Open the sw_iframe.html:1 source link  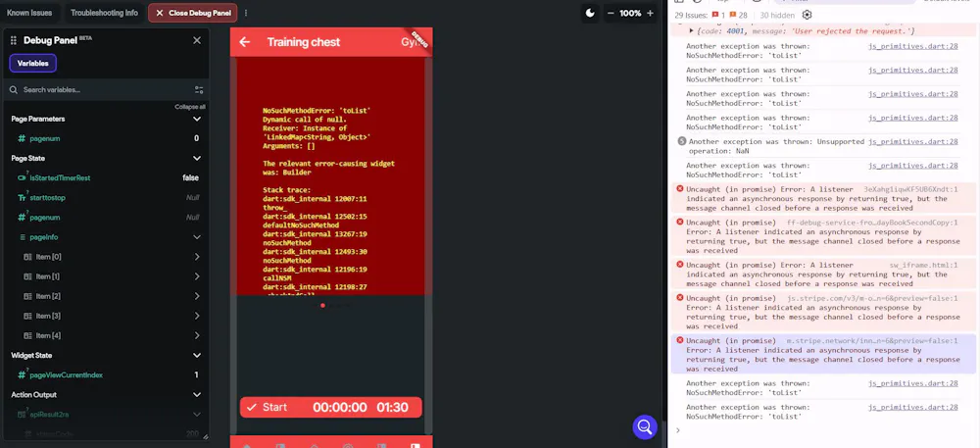click(x=924, y=265)
